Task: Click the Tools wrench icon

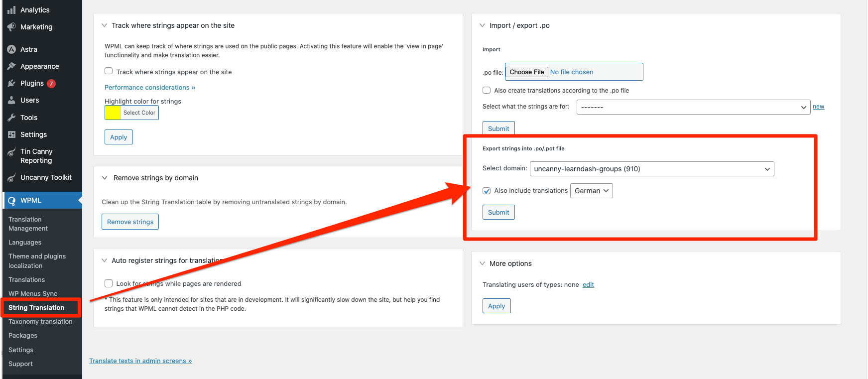Action: click(11, 118)
